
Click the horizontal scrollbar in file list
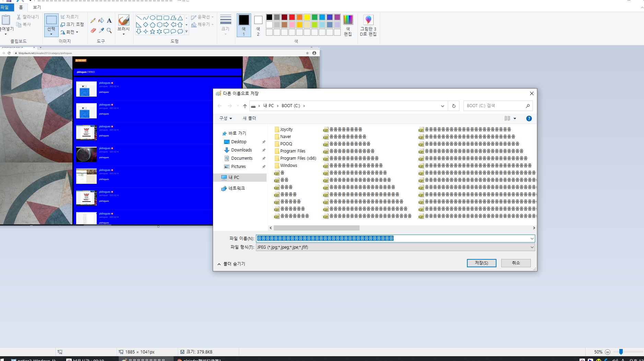pyautogui.click(x=317, y=228)
